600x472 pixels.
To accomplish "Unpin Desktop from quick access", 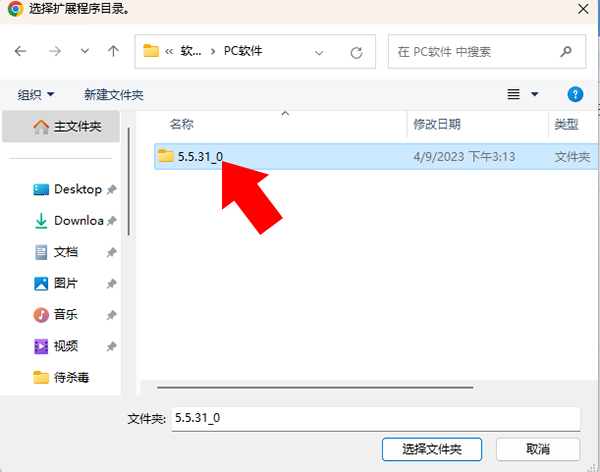I will click(x=111, y=189).
